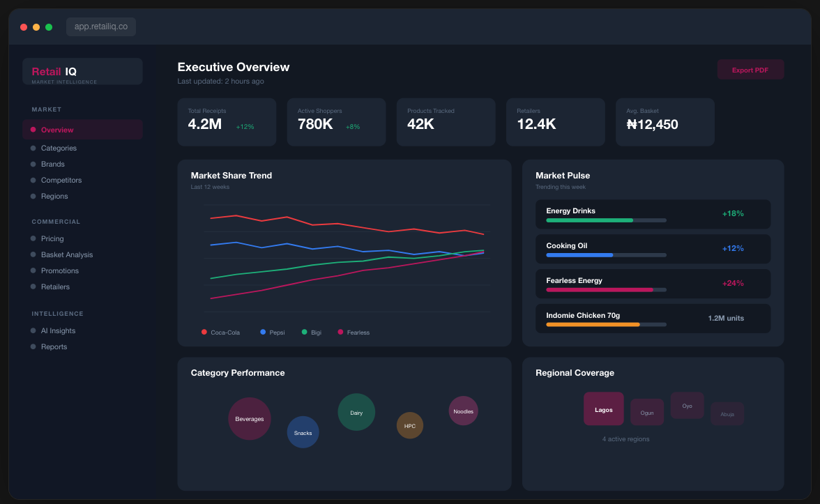
Task: Select the Snacks bubble
Action: click(303, 432)
